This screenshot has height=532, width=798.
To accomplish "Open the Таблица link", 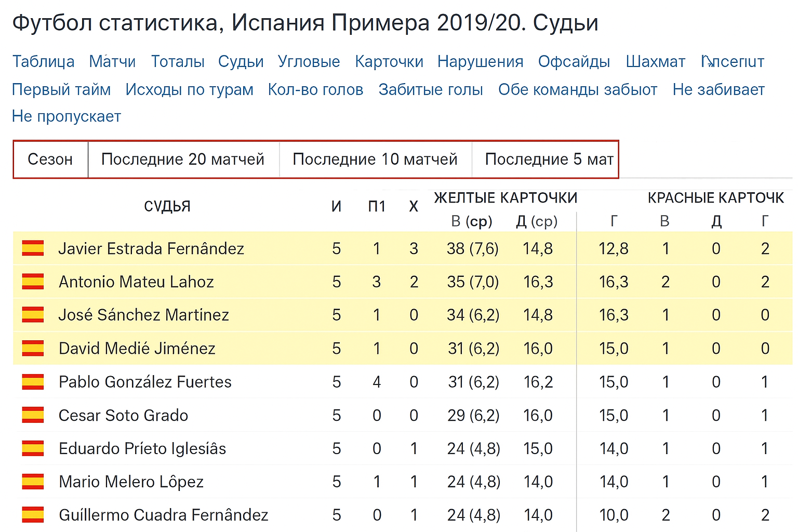I will pos(44,61).
